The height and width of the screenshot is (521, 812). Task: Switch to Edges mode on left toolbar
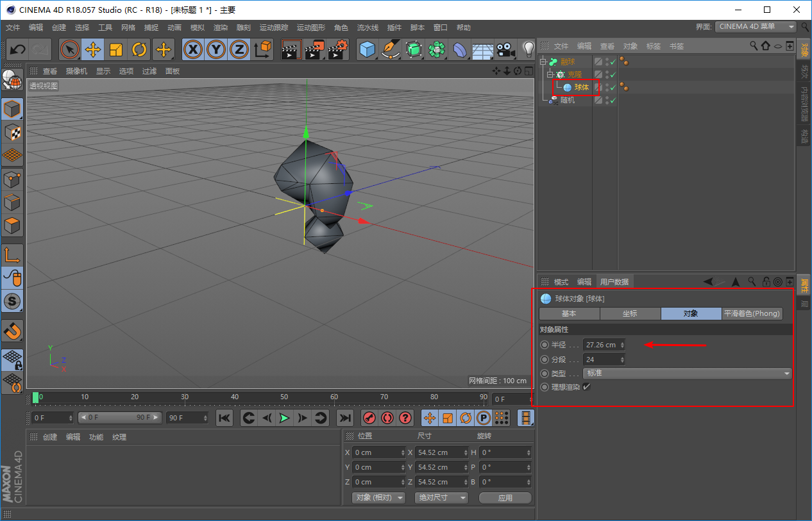point(12,202)
